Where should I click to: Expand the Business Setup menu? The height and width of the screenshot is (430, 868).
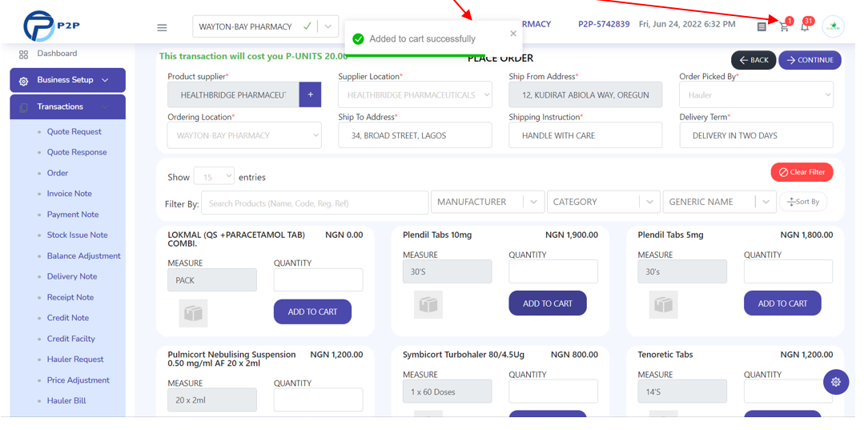67,80
